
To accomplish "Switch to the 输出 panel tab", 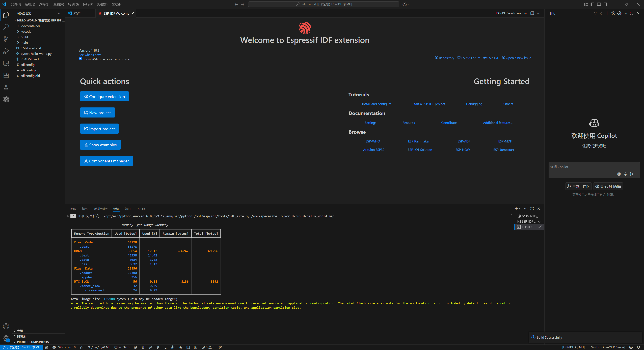I will pos(85,209).
